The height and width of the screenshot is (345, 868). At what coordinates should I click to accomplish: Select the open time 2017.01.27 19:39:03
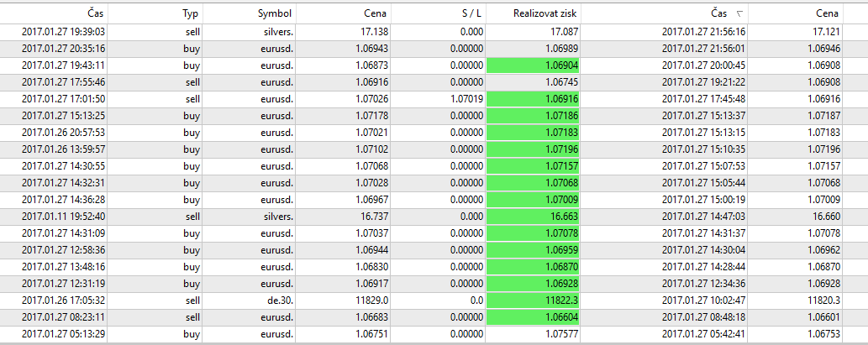[x=64, y=32]
